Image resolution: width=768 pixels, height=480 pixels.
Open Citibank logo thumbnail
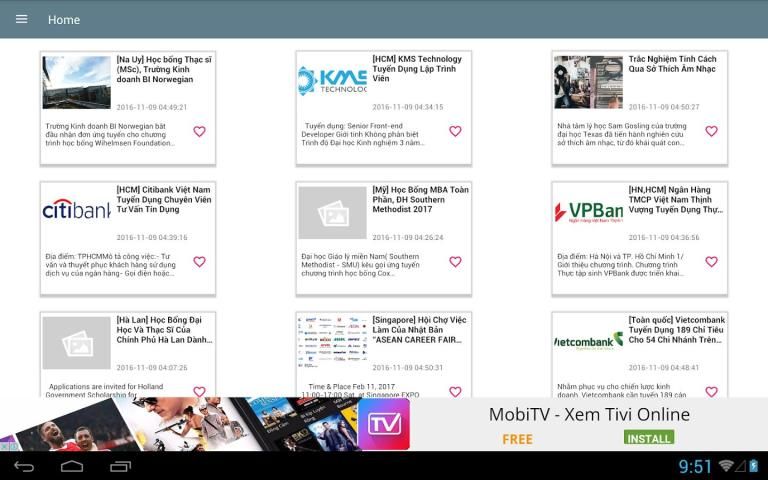(76, 211)
